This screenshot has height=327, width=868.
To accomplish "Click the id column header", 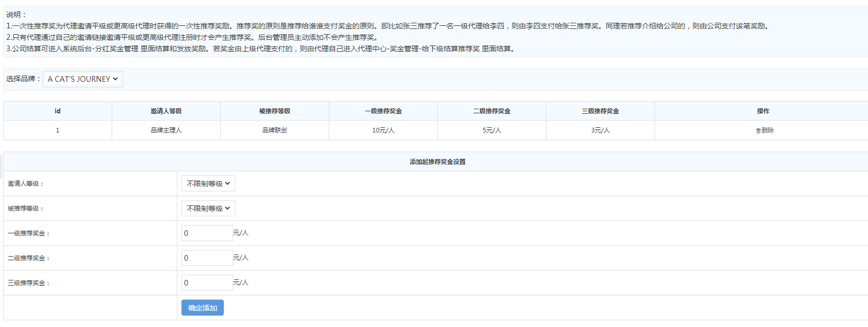I will click(57, 111).
